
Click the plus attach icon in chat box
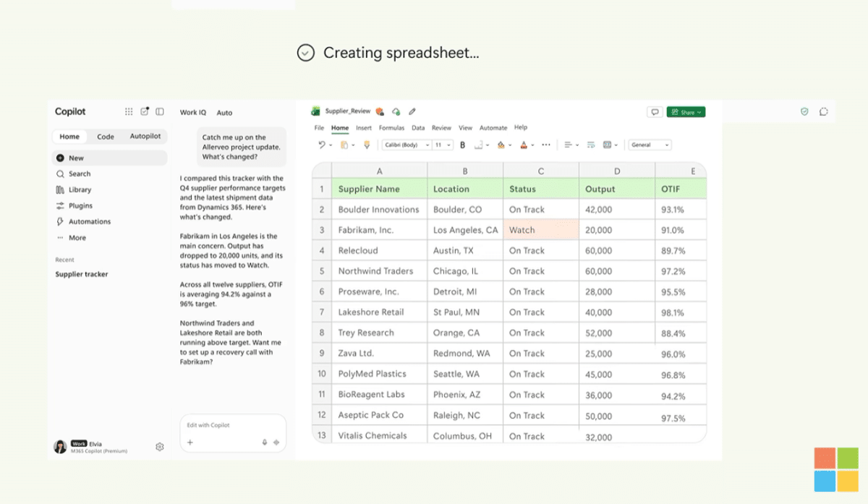tap(190, 443)
